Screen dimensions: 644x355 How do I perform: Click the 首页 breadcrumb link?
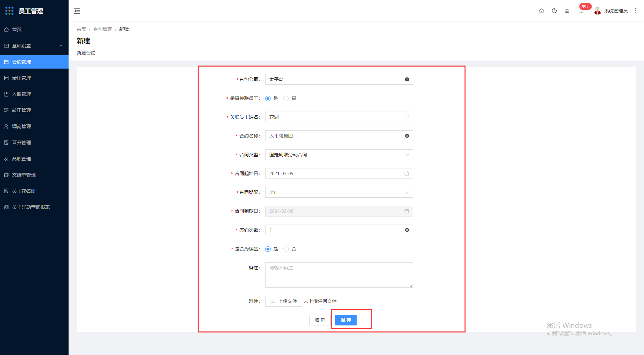point(81,29)
